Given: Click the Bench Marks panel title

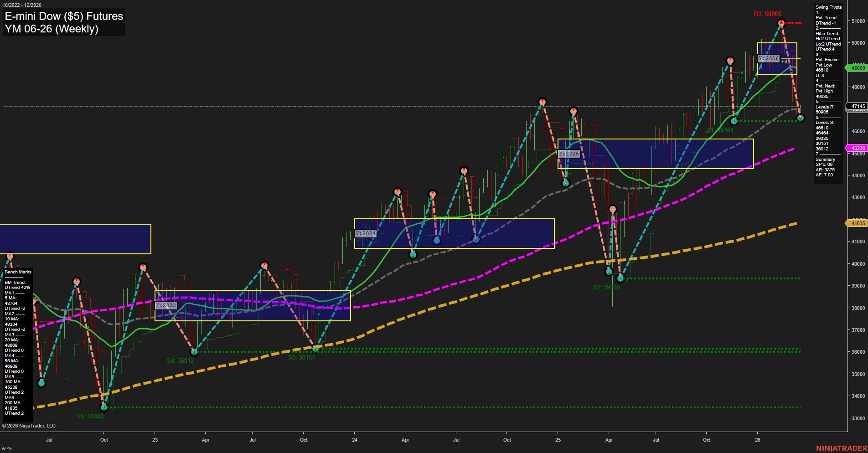Looking at the screenshot, I should click(x=17, y=272).
